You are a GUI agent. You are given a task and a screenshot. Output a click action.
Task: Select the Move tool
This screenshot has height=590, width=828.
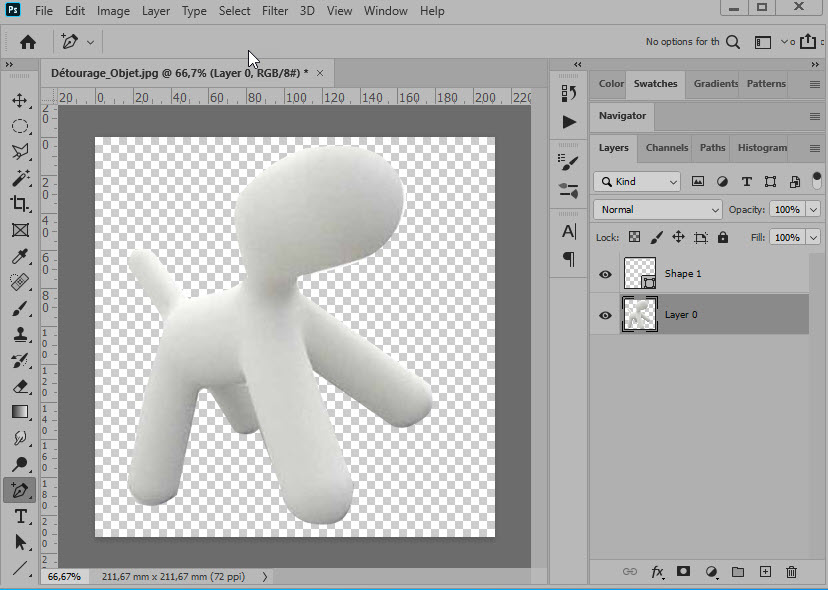pos(20,100)
